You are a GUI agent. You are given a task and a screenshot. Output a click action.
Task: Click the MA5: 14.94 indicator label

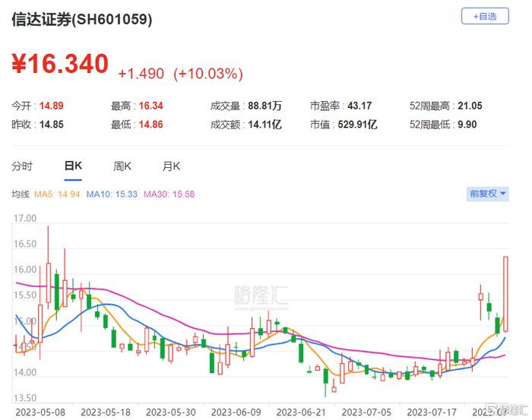coord(57,194)
